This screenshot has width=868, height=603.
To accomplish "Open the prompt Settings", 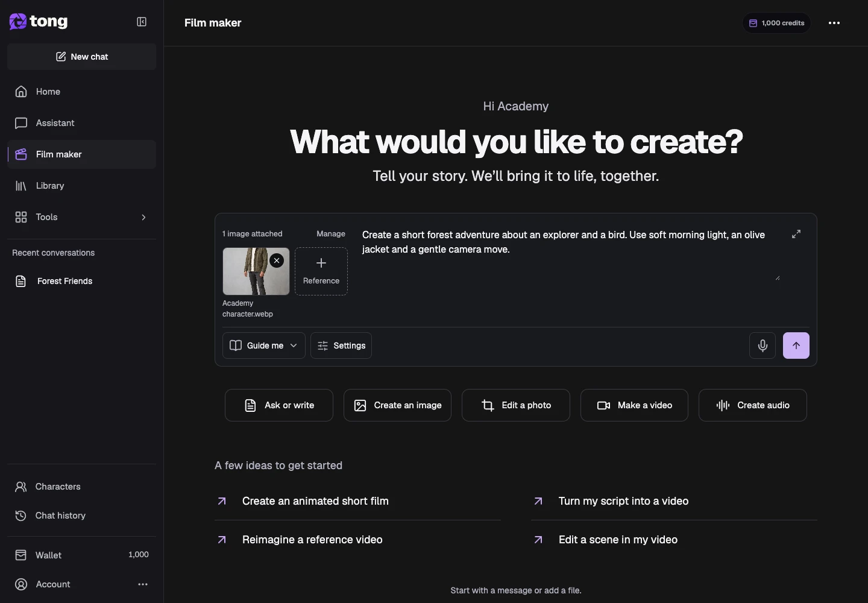I will click(341, 346).
